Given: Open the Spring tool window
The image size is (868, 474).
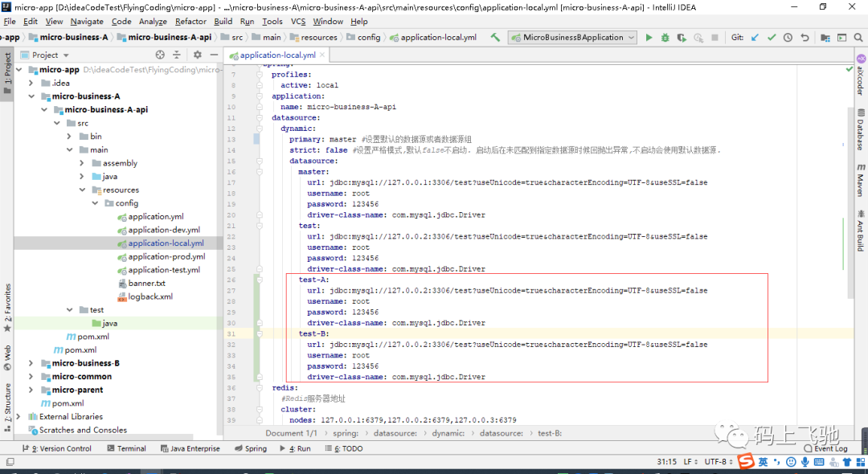Looking at the screenshot, I should coord(250,448).
